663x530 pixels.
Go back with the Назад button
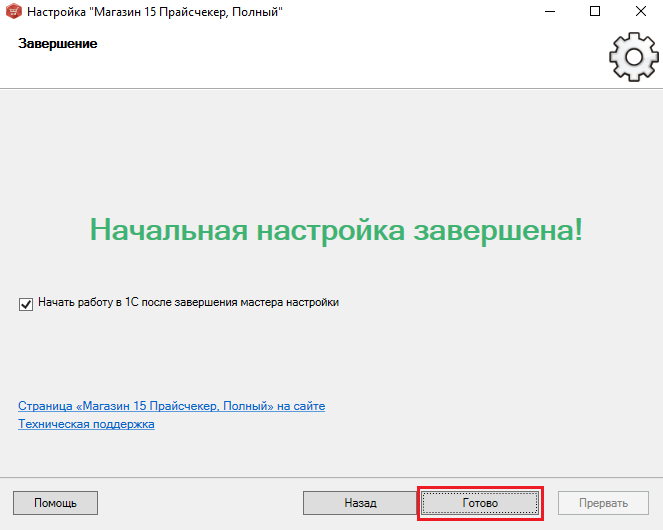[360, 503]
